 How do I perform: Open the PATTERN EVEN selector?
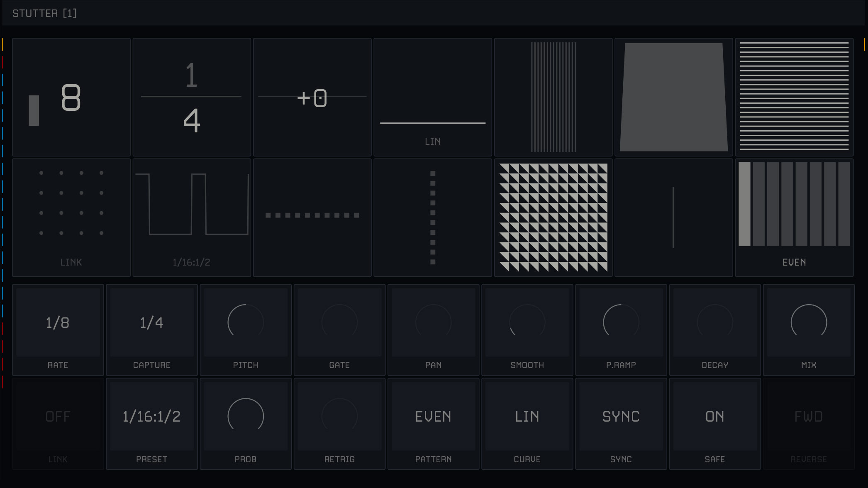(x=433, y=417)
